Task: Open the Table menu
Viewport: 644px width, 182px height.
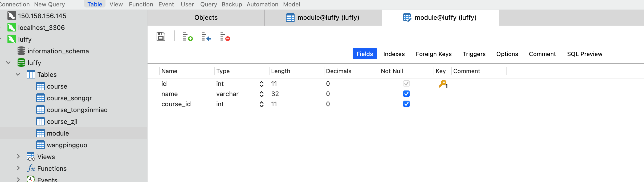Action: point(95,4)
